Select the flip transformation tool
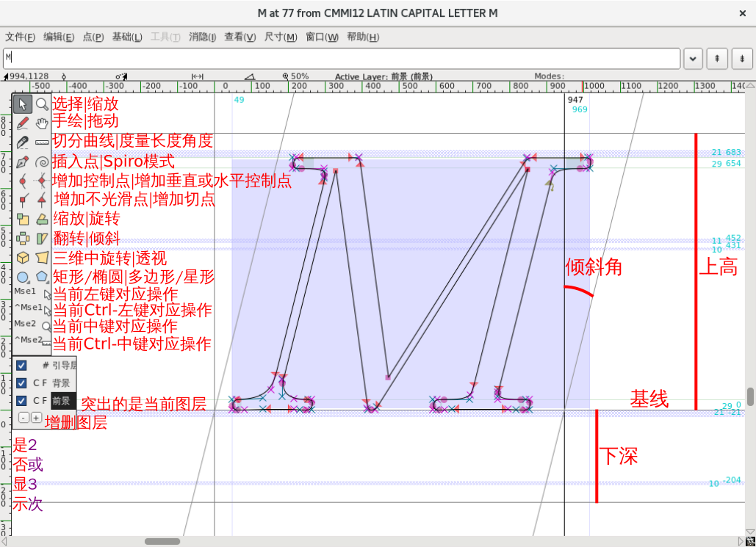This screenshot has height=547, width=756. point(23,238)
